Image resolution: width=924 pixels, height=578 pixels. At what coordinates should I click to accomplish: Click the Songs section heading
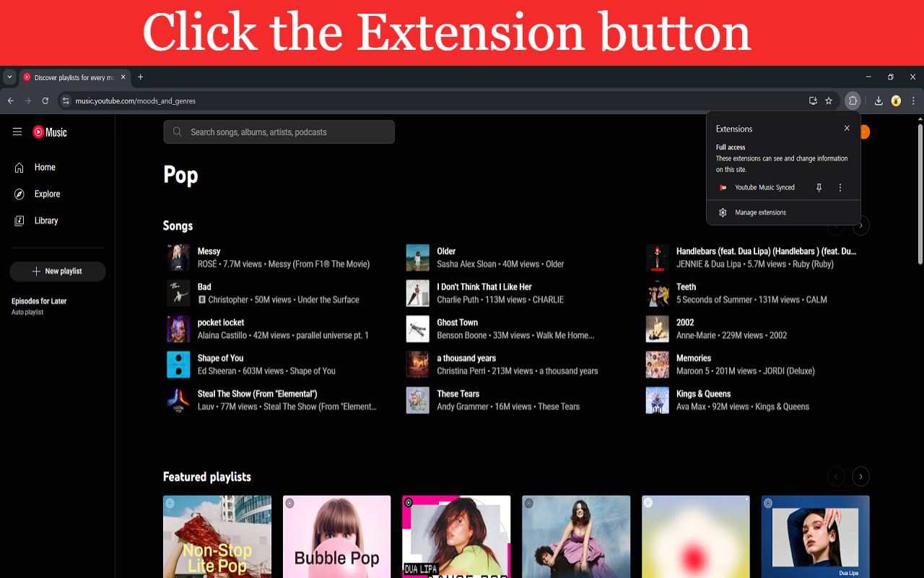[178, 226]
